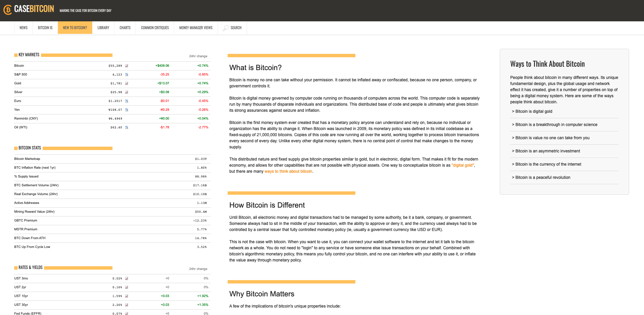Click the Yen row label
The height and width of the screenshot is (315, 644).
click(x=17, y=110)
